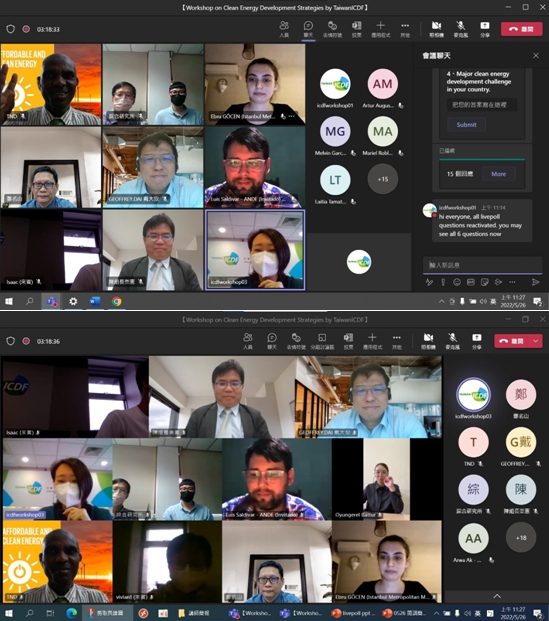Show hidden tray icons chevron on upper taskbar

[442, 301]
